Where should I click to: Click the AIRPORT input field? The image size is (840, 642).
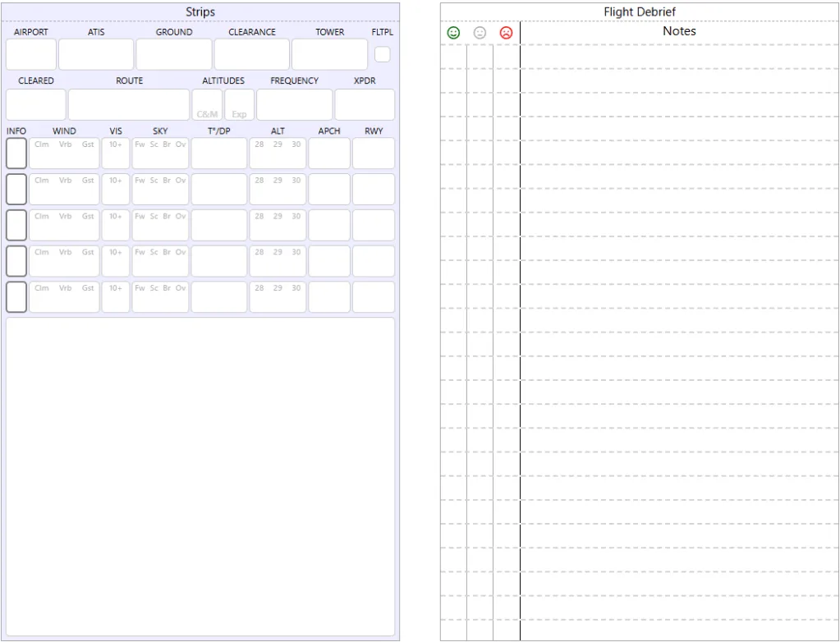[31, 55]
